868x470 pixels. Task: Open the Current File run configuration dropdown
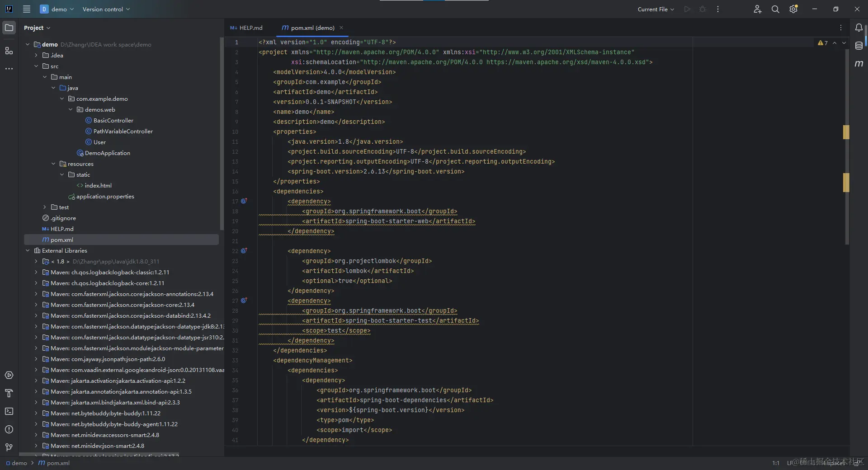(x=656, y=9)
